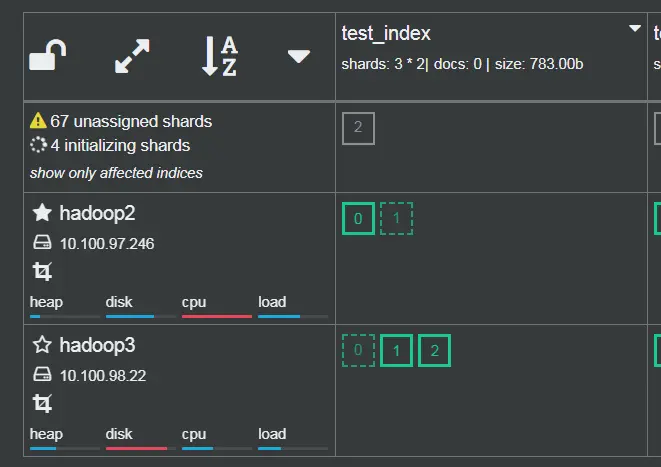661x467 pixels.
Task: Click the red cpu bar for hadoop2
Action: pos(217,316)
